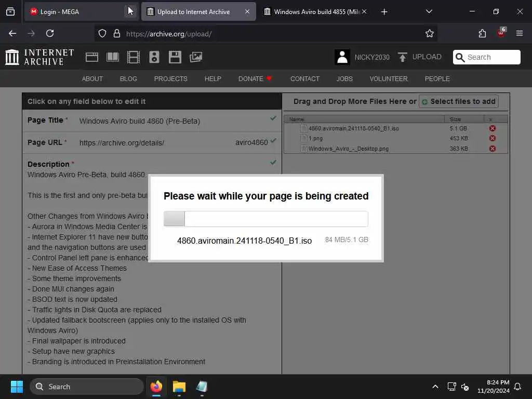Open ABOUT menu item
The width and height of the screenshot is (532, 399).
click(92, 79)
